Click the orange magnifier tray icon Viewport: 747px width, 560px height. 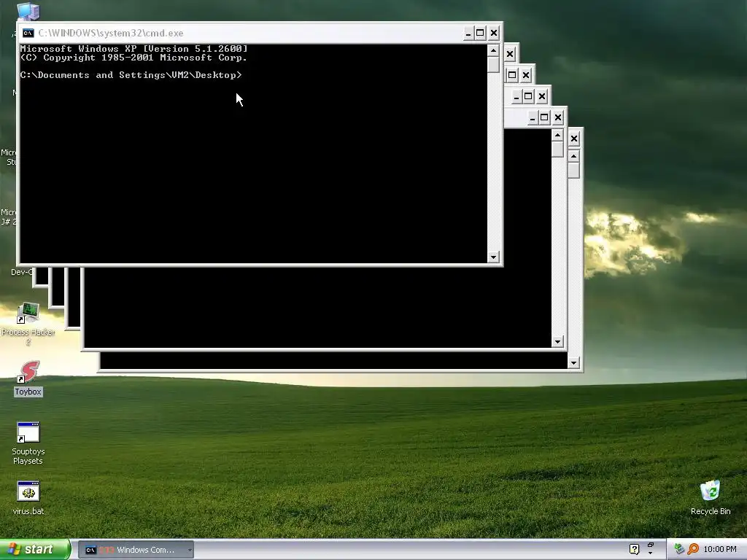[x=693, y=549]
